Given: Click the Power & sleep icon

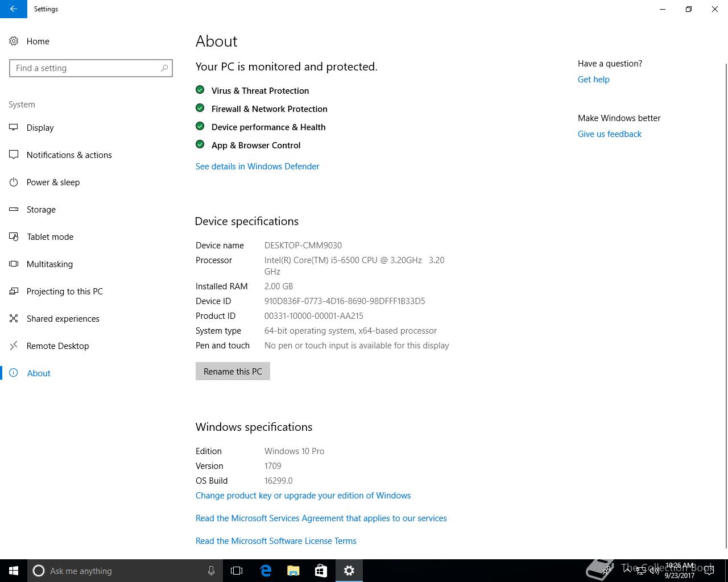Looking at the screenshot, I should [x=14, y=182].
